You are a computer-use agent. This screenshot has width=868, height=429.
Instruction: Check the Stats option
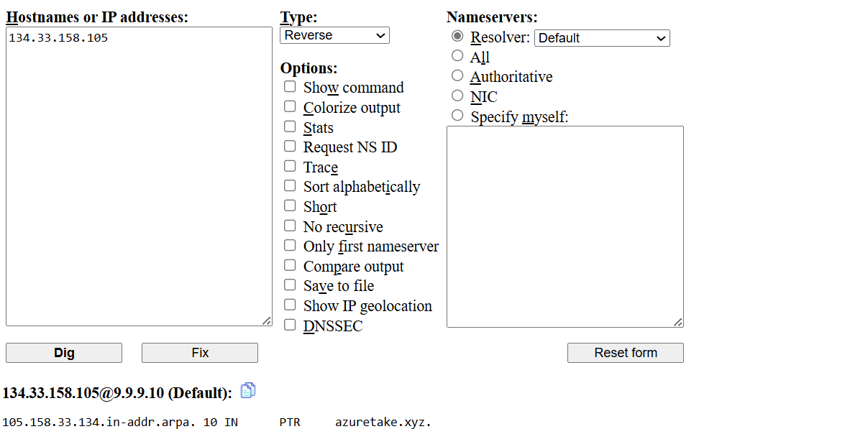pos(290,126)
